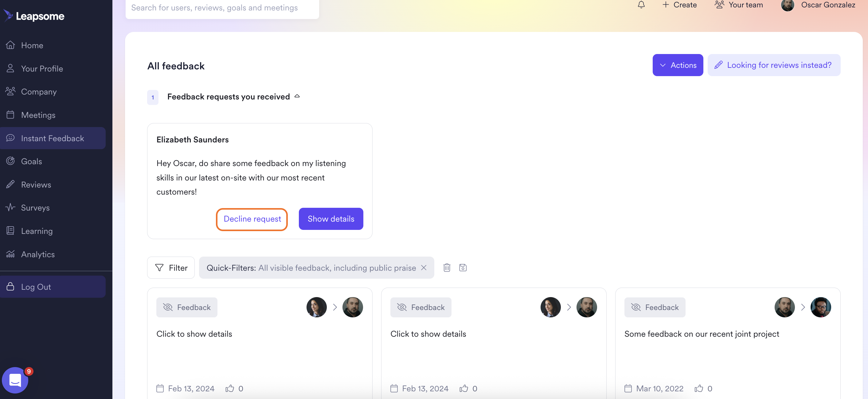
Task: Click Log Out in sidebar
Action: (x=53, y=287)
